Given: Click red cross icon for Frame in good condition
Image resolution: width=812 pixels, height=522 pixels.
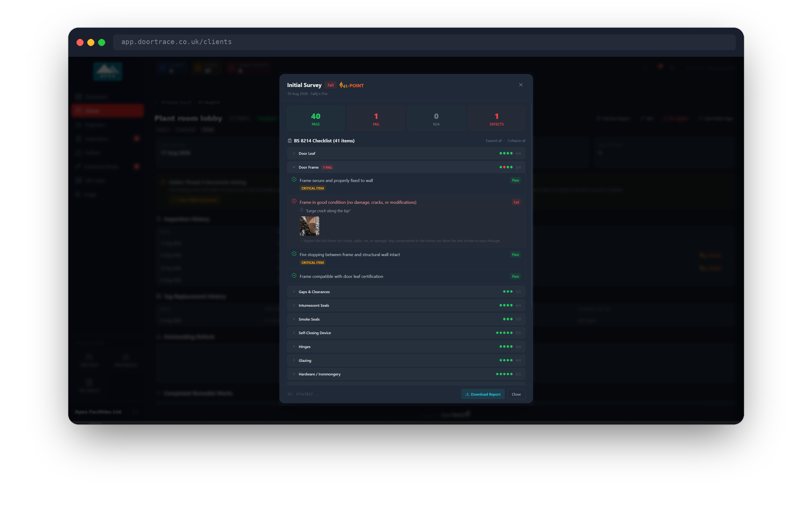Looking at the screenshot, I should point(294,201).
